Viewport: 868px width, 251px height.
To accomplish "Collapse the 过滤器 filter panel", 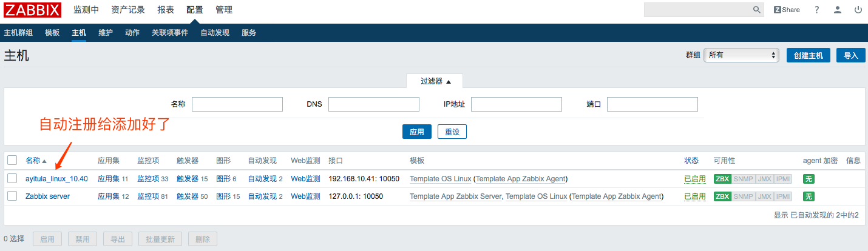I will 435,81.
